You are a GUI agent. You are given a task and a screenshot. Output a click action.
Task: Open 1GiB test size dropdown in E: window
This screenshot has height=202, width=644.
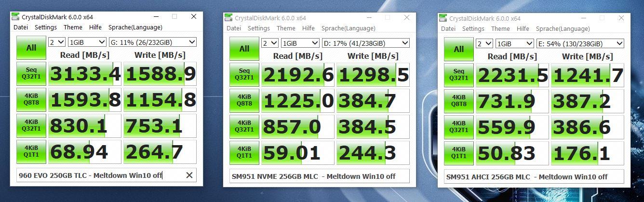click(514, 43)
